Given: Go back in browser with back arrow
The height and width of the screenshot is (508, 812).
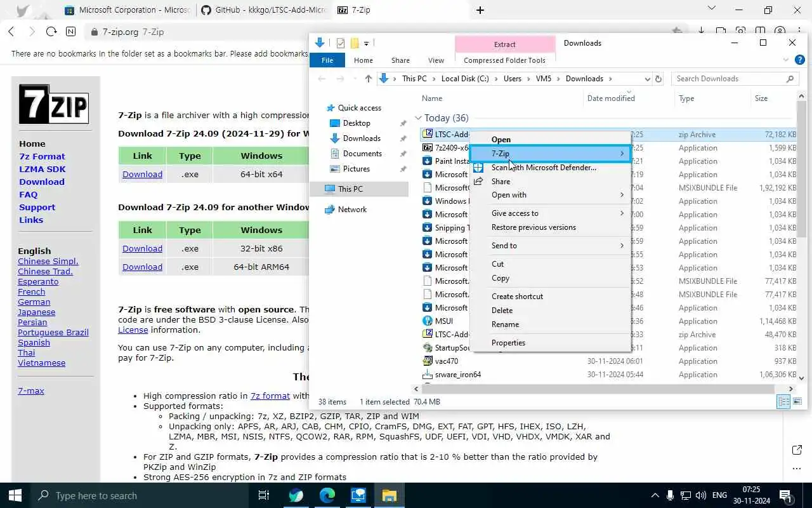Looking at the screenshot, I should pyautogui.click(x=11, y=31).
